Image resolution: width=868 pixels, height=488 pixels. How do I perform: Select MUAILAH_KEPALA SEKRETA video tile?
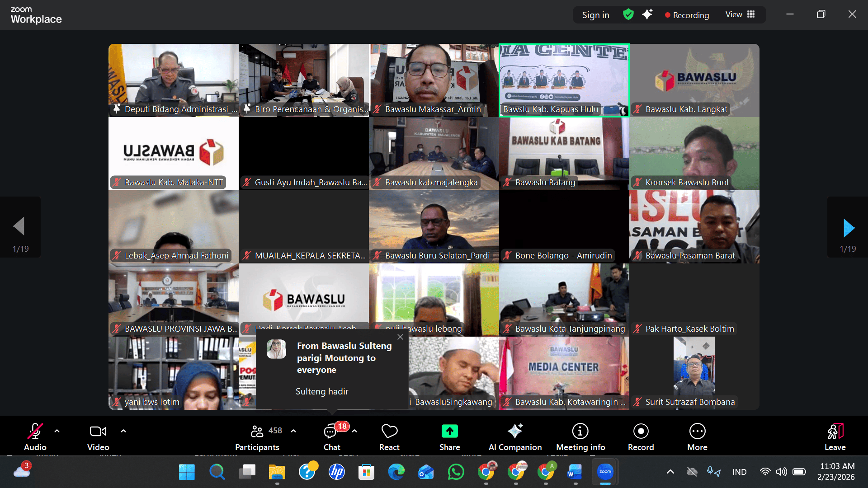point(304,227)
